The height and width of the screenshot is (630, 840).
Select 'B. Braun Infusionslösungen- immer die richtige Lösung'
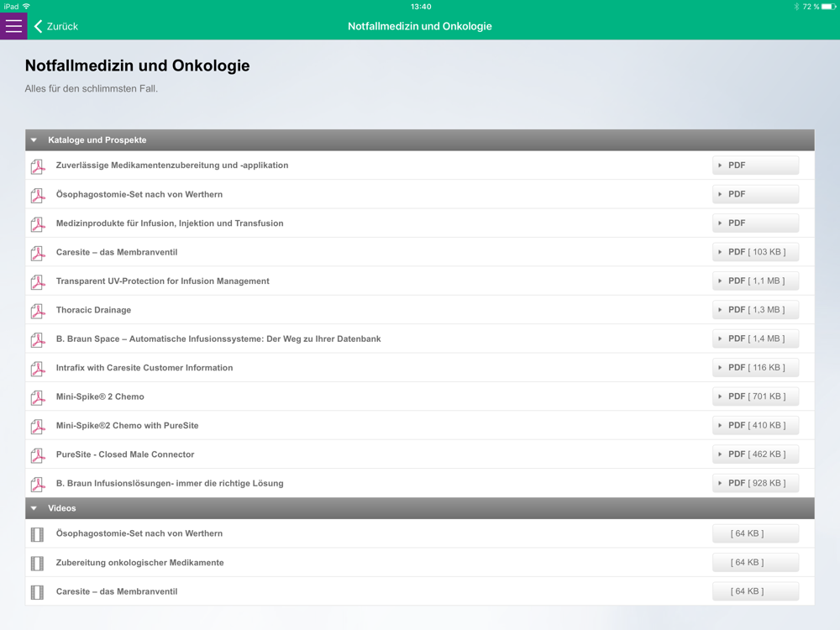click(170, 483)
